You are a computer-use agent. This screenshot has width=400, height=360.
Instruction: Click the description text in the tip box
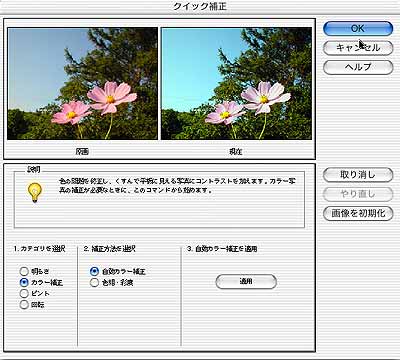177,186
